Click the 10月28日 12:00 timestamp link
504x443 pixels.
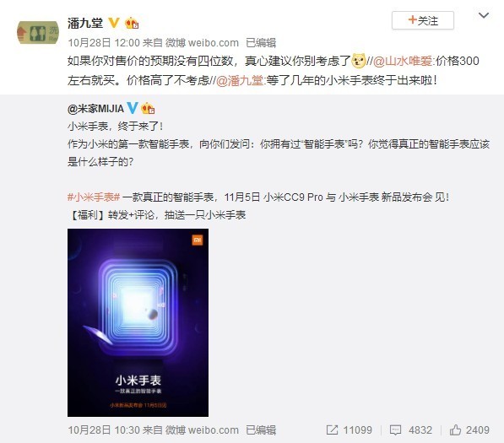(x=104, y=43)
